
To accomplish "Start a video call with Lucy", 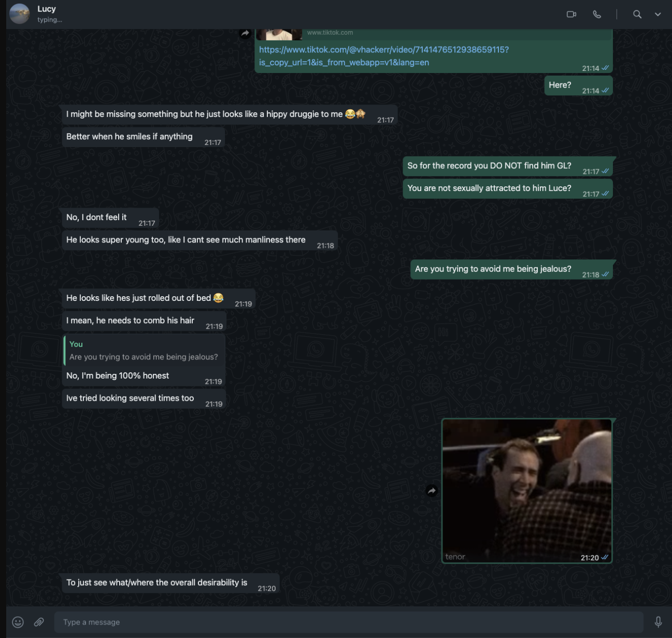I will coord(571,15).
